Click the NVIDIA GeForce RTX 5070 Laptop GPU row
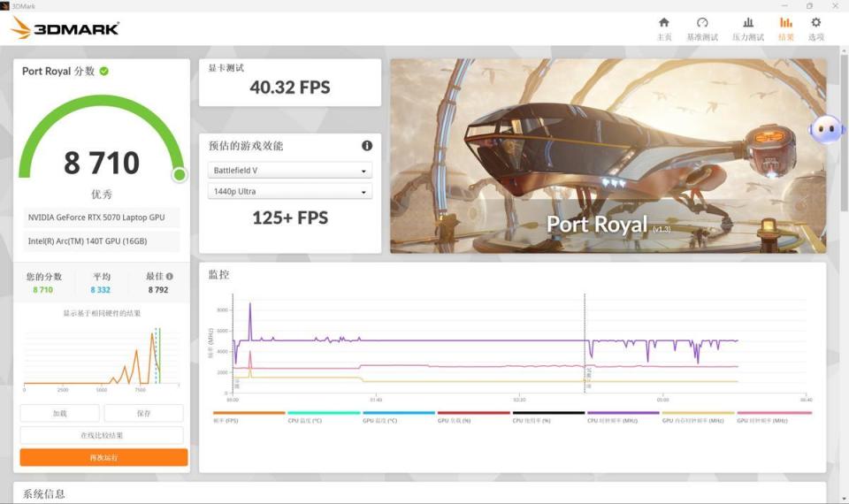This screenshot has width=849, height=504. point(102,218)
